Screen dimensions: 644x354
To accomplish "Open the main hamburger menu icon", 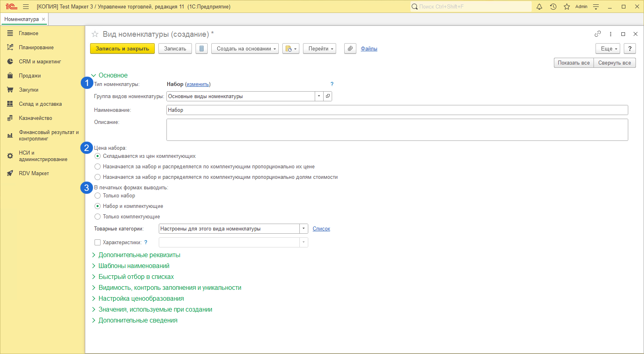I will point(26,6).
